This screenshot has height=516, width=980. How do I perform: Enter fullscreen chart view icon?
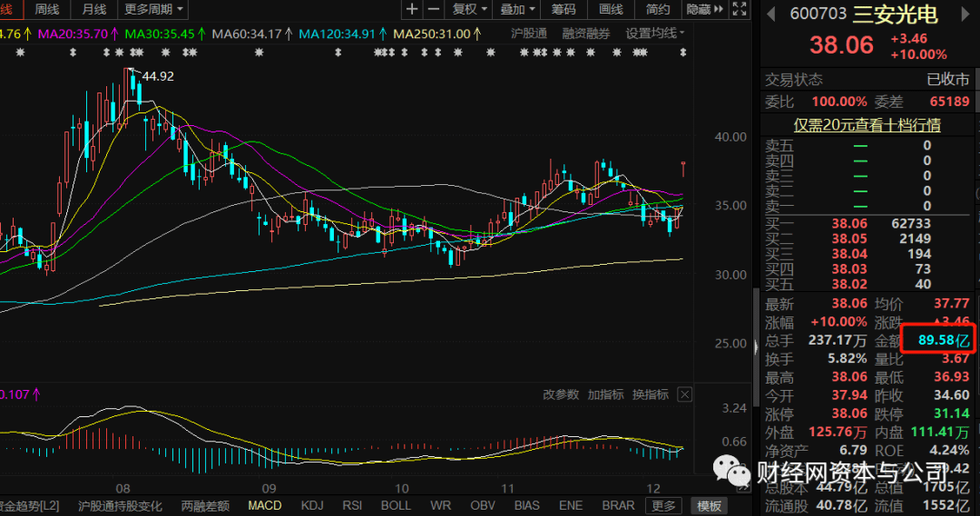pyautogui.click(x=740, y=9)
